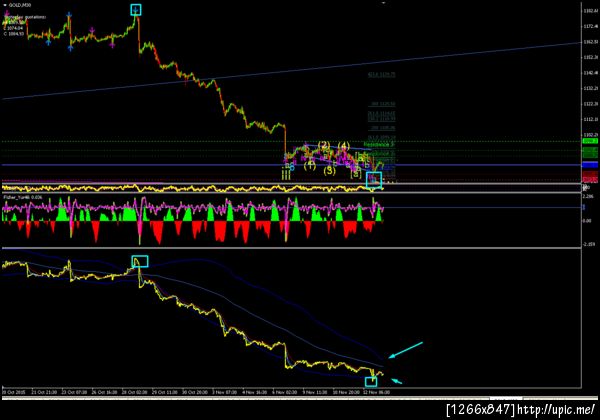Click the 23 Oct 07:00 time axis label

(74, 392)
